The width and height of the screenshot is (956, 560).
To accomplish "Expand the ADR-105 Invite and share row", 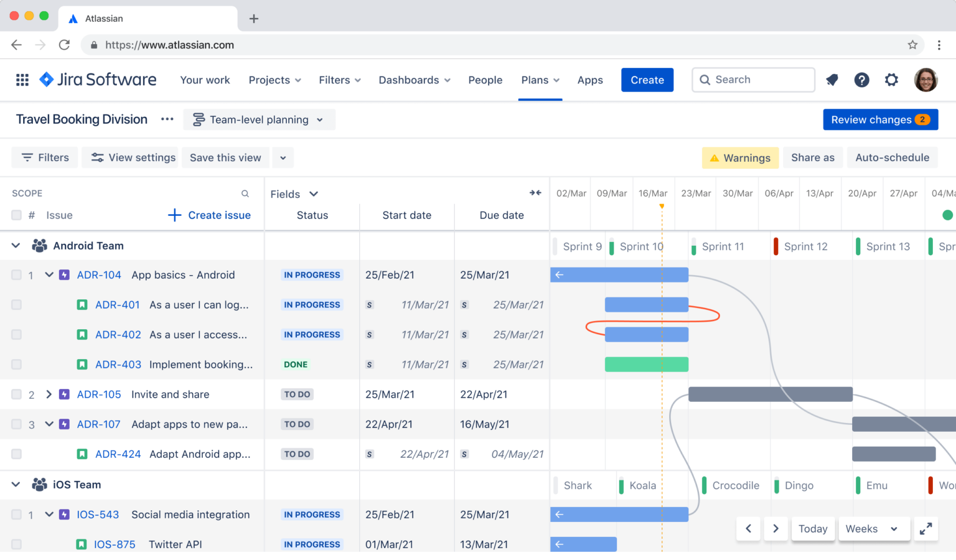I will click(49, 394).
